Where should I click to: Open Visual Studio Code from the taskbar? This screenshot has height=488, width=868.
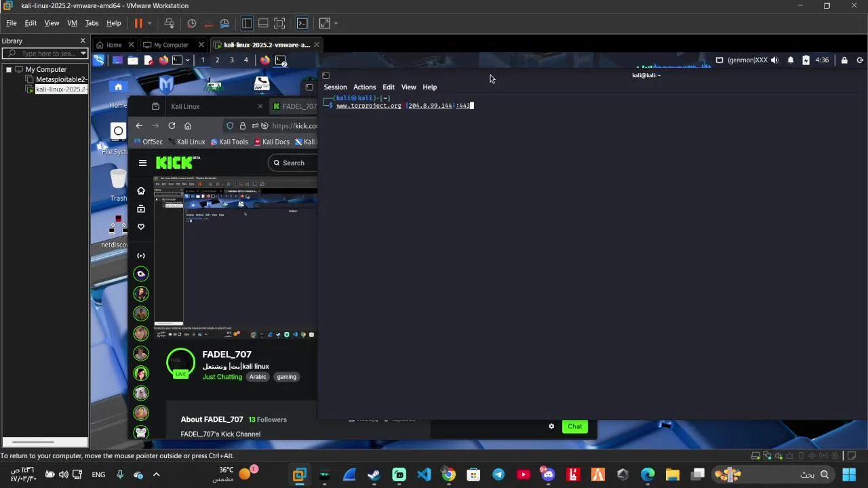[x=424, y=474]
